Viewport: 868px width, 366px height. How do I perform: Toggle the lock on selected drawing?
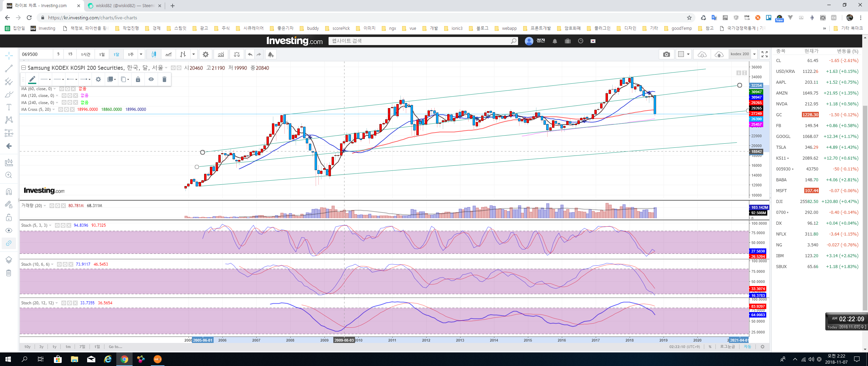(138, 79)
